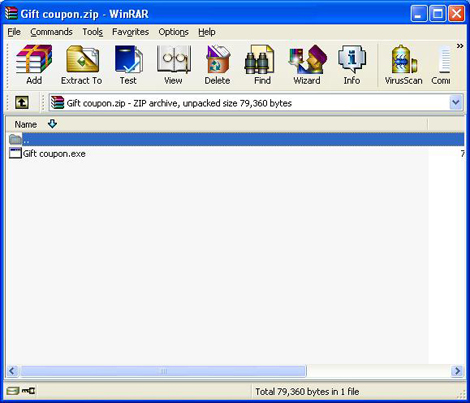
Task: Show archive Info
Action: tap(352, 65)
